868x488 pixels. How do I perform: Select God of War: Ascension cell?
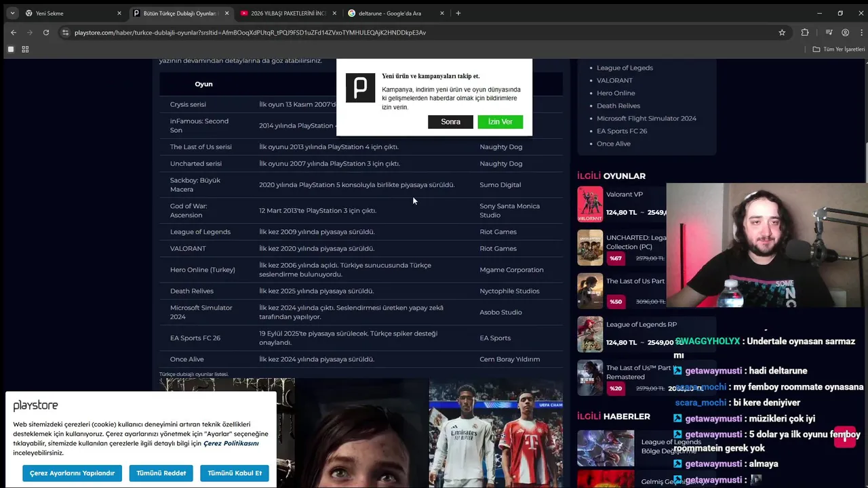pyautogui.click(x=189, y=210)
